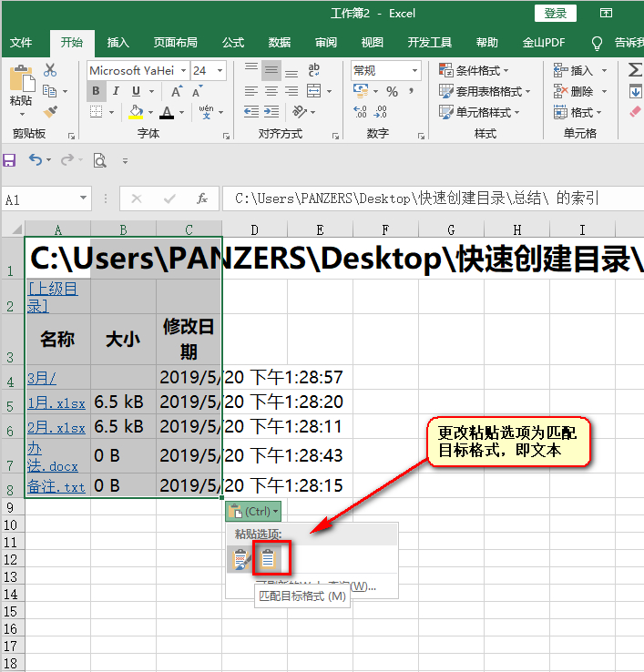Image resolution: width=644 pixels, height=672 pixels.
Task: Open the font name dropdown
Action: [x=183, y=70]
